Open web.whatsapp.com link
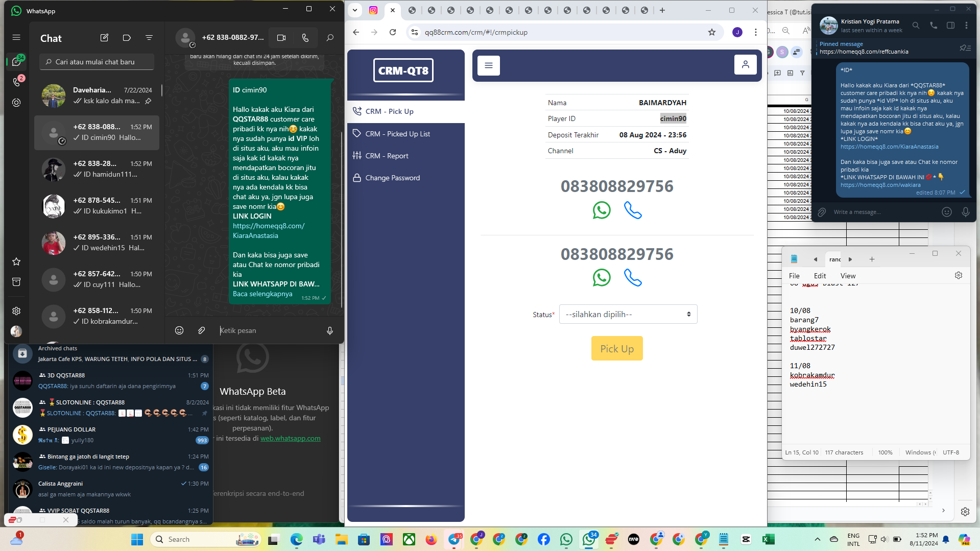Screen dimensions: 980x551 point(290,438)
